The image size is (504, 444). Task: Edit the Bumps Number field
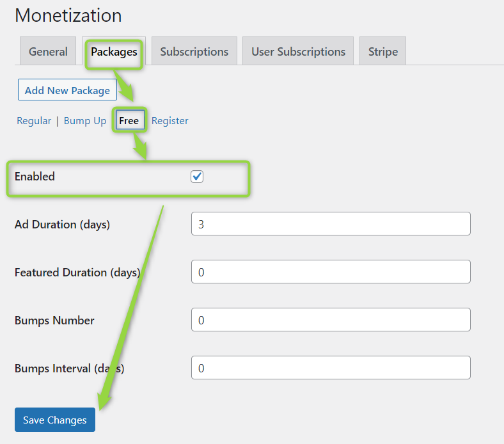pos(331,320)
